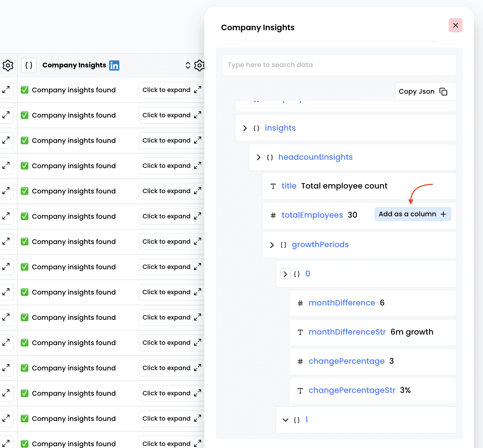Expand the previous column cell in eighth row
The height and width of the screenshot is (448, 483).
[x=6, y=267]
